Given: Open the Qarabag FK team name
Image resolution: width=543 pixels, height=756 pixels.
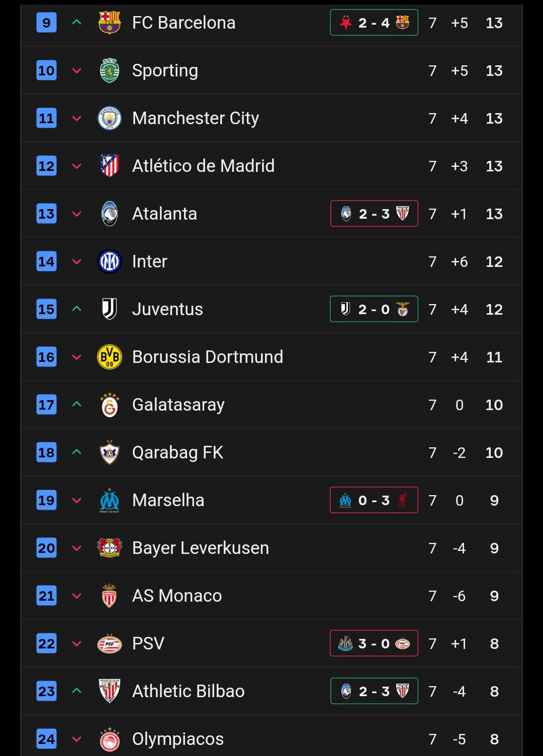Looking at the screenshot, I should point(177,452).
